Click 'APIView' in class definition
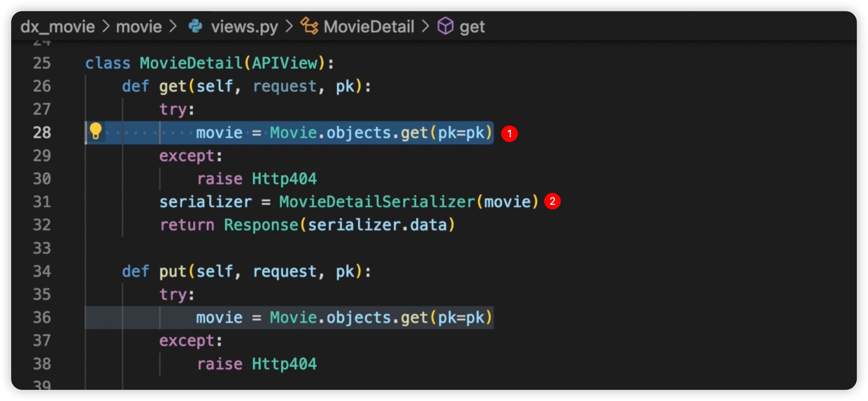868x401 pixels. [285, 63]
